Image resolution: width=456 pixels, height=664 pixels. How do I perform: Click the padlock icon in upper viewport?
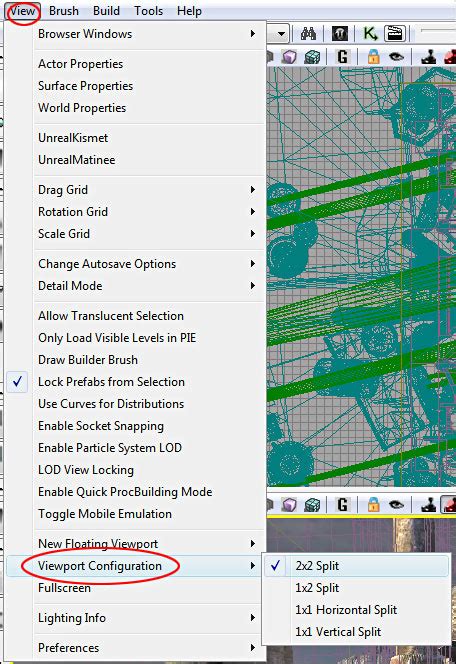[x=373, y=57]
